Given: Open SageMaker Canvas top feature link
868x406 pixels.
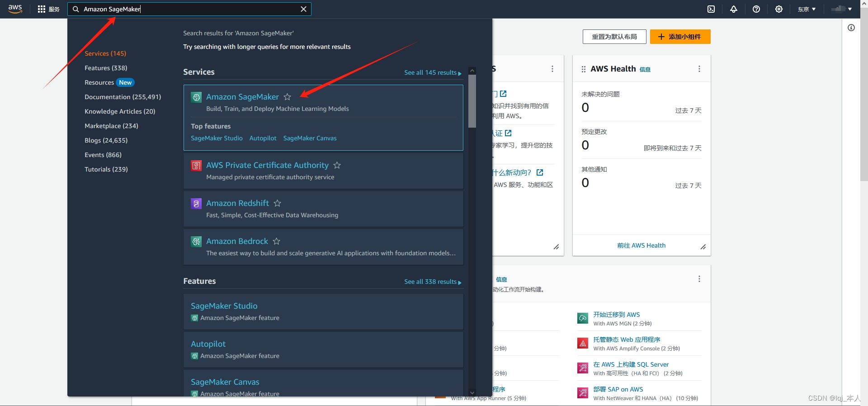Looking at the screenshot, I should [310, 138].
